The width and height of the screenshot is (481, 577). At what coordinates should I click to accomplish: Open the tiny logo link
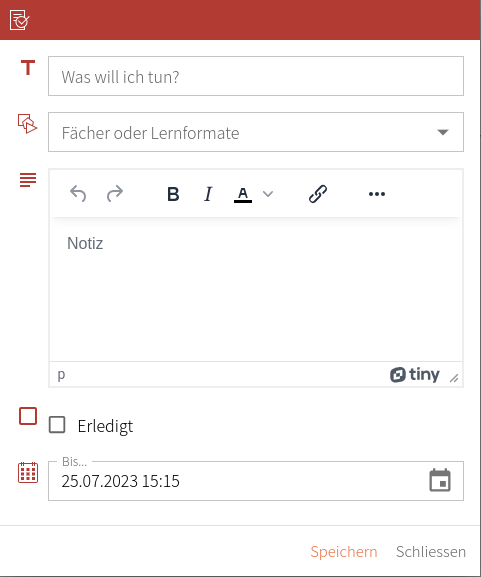pyautogui.click(x=415, y=375)
